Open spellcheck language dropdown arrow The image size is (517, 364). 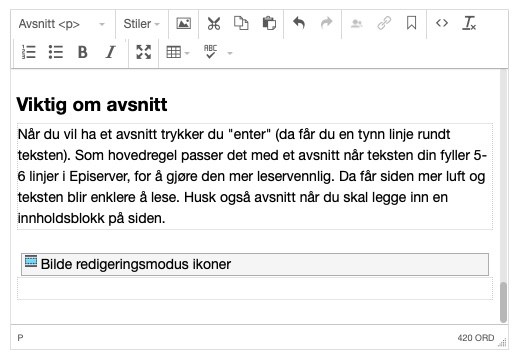tap(230, 53)
